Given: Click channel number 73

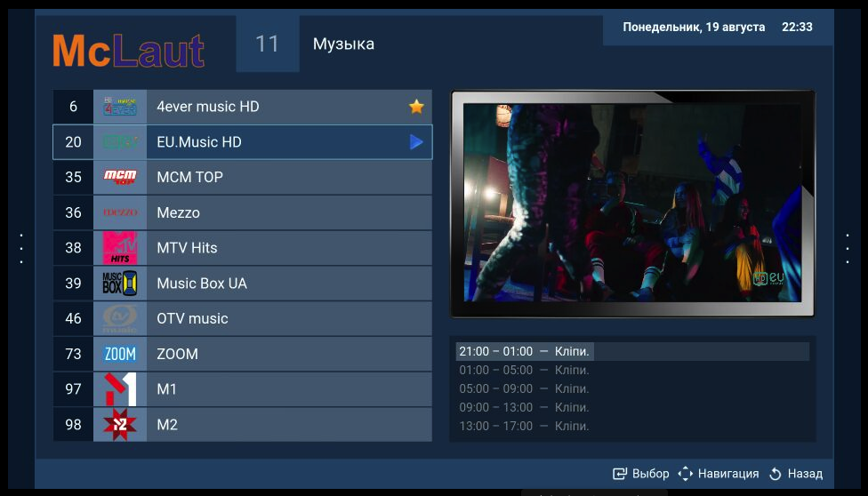Looking at the screenshot, I should click(x=73, y=354).
